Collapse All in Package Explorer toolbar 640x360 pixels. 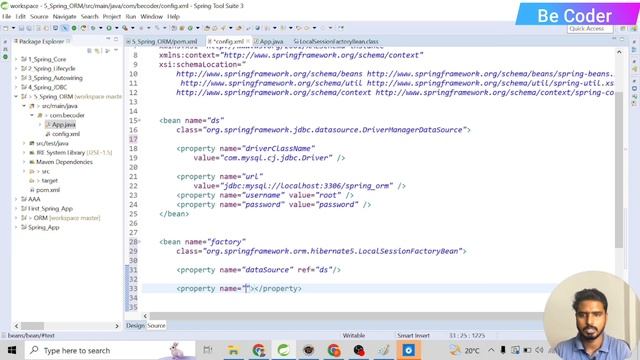click(89, 51)
